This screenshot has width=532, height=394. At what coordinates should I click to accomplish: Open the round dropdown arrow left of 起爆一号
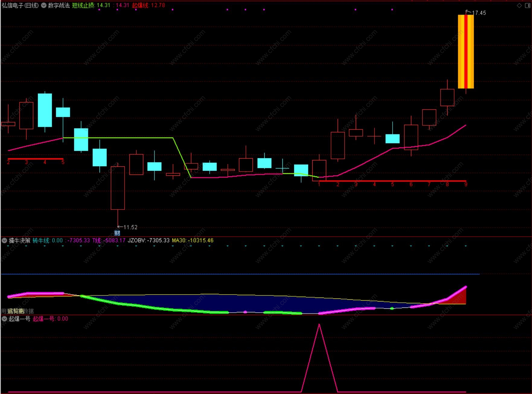coord(5,319)
